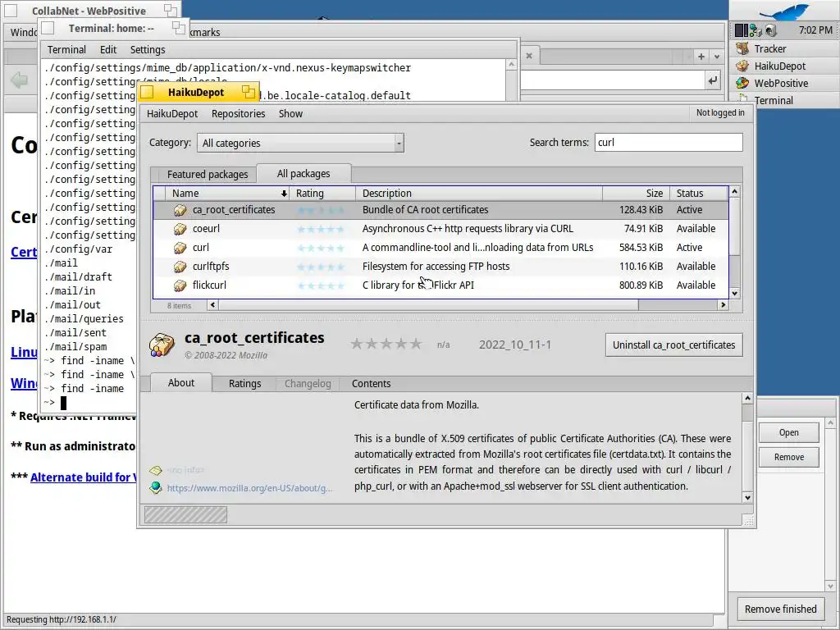Click package list vertical scrollbar down arrow
The width and height of the screenshot is (840, 630).
(x=734, y=293)
